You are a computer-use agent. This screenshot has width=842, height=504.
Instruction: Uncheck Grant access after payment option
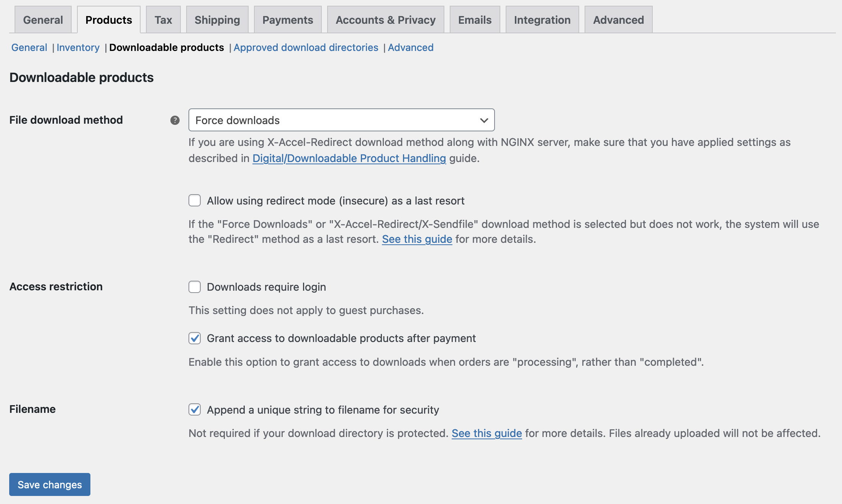point(195,338)
